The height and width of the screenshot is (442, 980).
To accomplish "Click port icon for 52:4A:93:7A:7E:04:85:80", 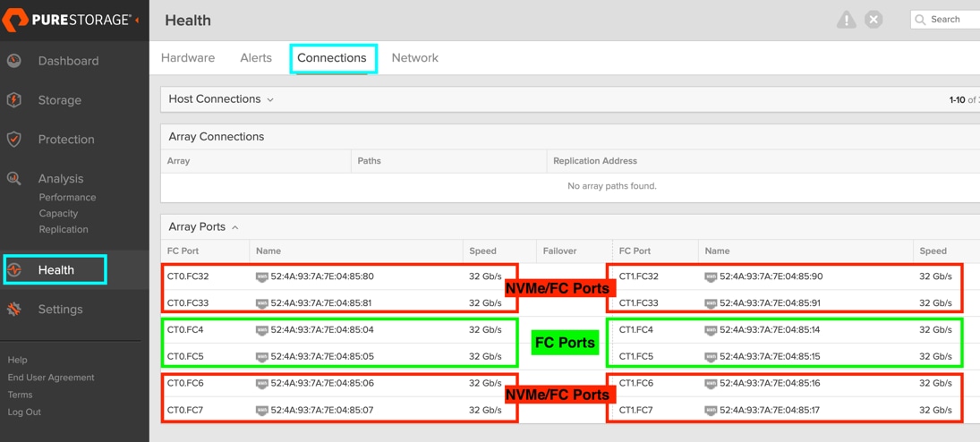I will click(262, 276).
